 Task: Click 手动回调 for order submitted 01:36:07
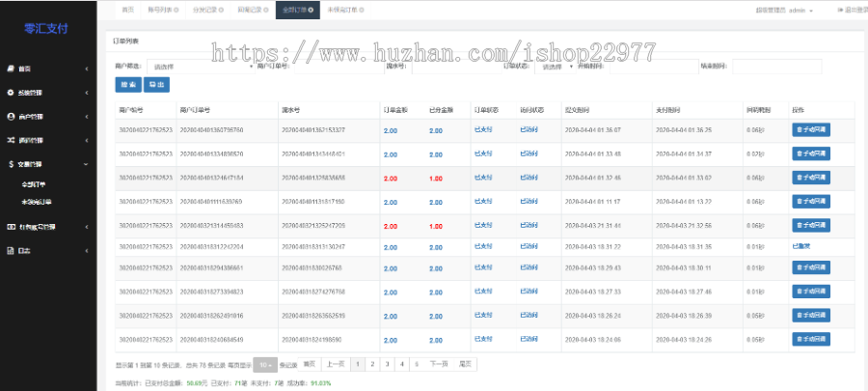(x=811, y=130)
